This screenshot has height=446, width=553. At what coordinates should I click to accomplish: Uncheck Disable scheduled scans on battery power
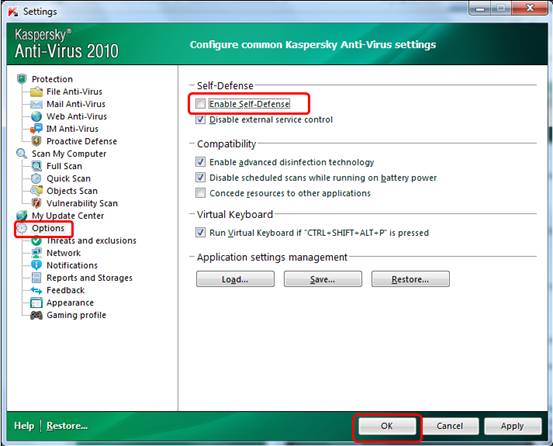tap(200, 177)
